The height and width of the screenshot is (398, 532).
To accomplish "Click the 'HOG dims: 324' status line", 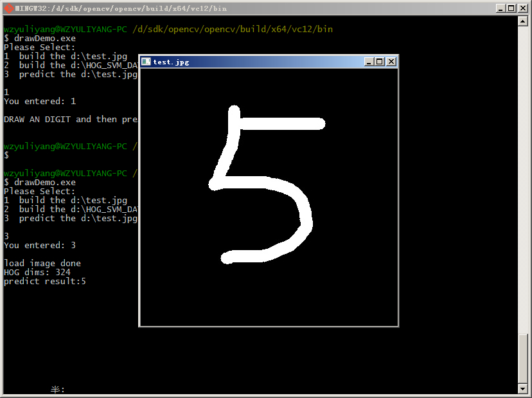I will 37,272.
